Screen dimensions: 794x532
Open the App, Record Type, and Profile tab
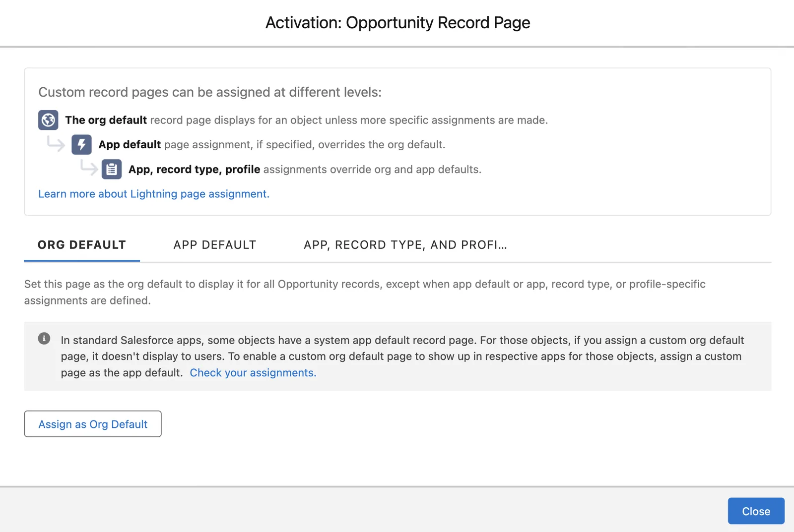(x=405, y=245)
